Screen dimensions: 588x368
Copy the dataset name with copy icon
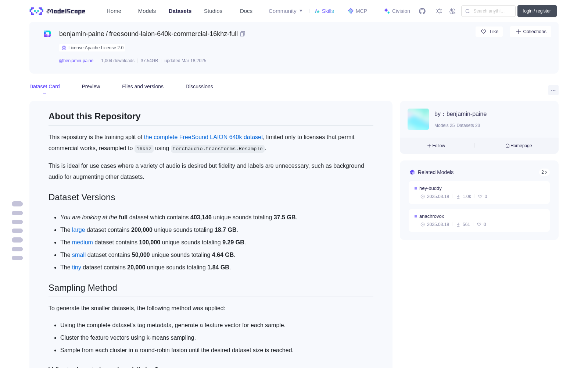(243, 34)
